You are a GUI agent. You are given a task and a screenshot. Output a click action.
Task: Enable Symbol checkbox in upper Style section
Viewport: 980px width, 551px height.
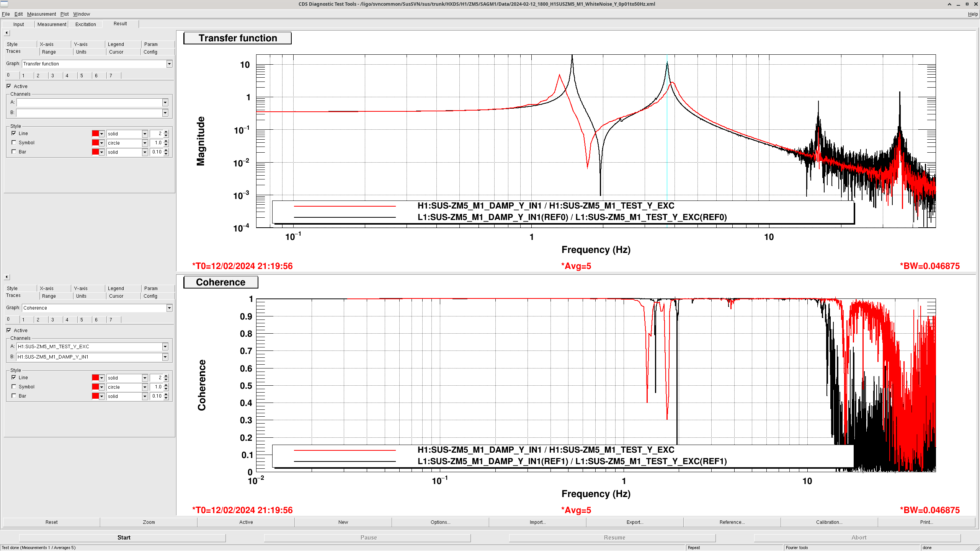tap(14, 143)
